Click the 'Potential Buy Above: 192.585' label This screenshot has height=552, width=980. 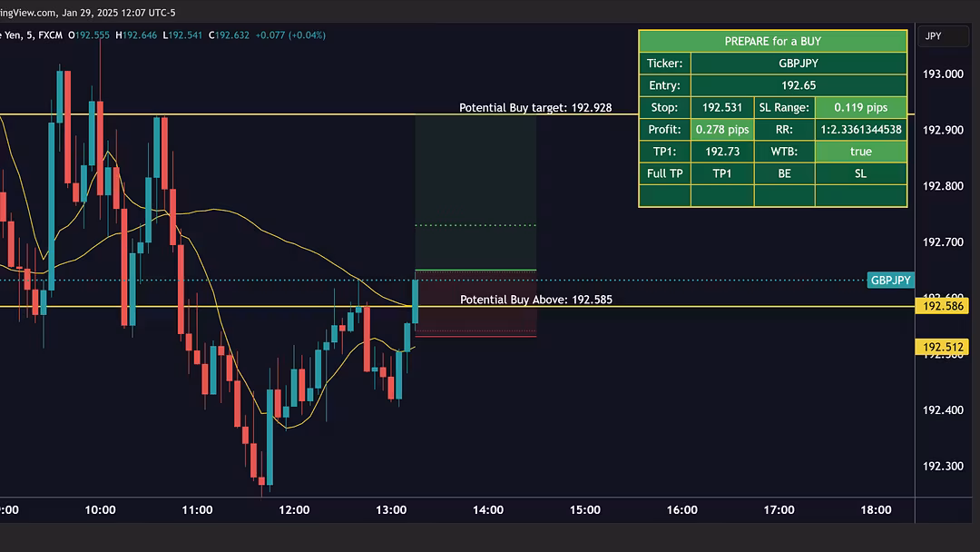tap(535, 299)
